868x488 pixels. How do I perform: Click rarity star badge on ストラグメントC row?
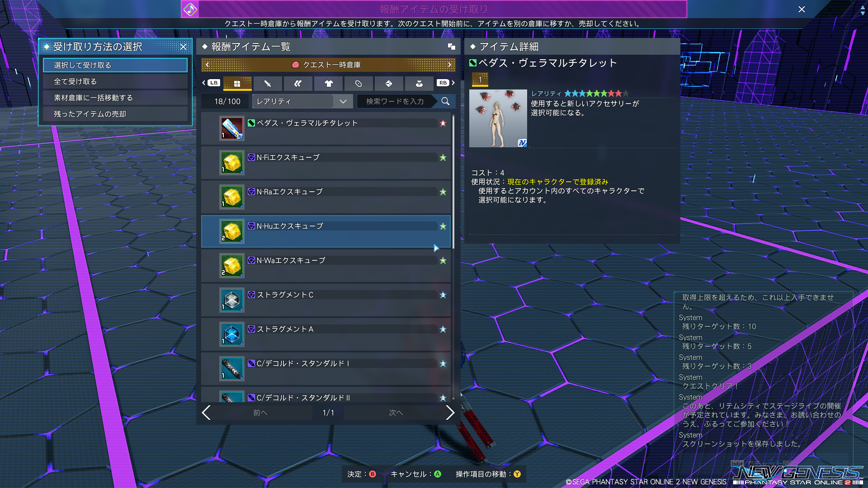(443, 295)
